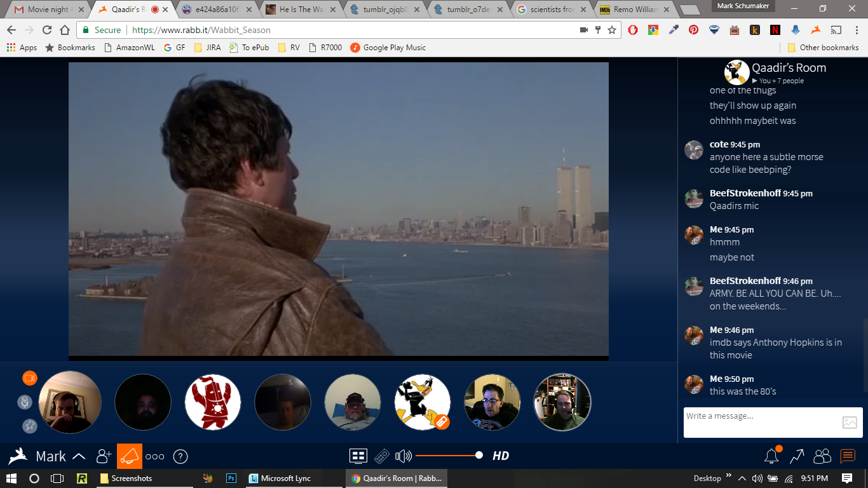The height and width of the screenshot is (488, 868).
Task: Click the movie video stream
Action: (x=339, y=209)
